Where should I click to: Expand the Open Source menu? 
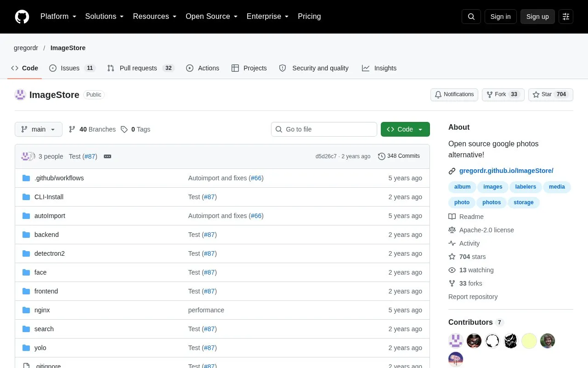click(212, 17)
